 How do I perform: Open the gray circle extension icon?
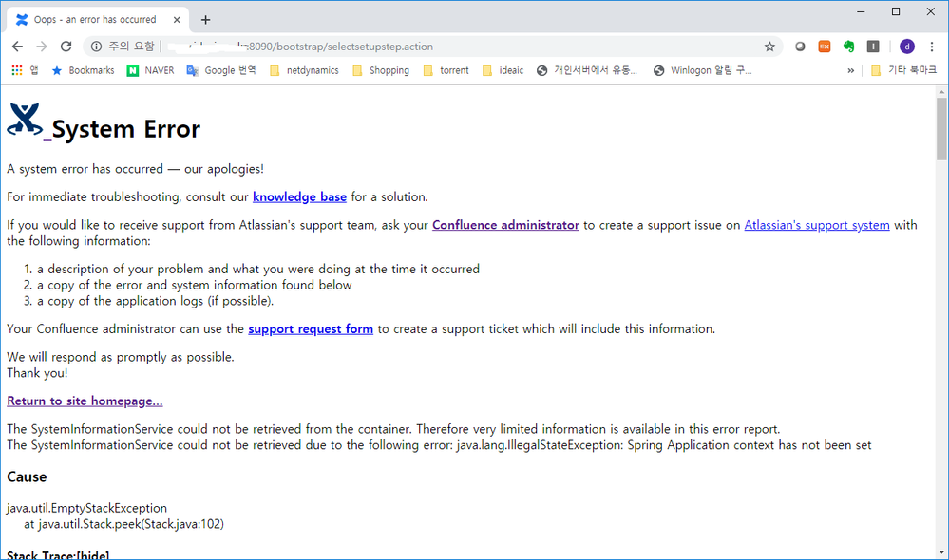pos(800,47)
